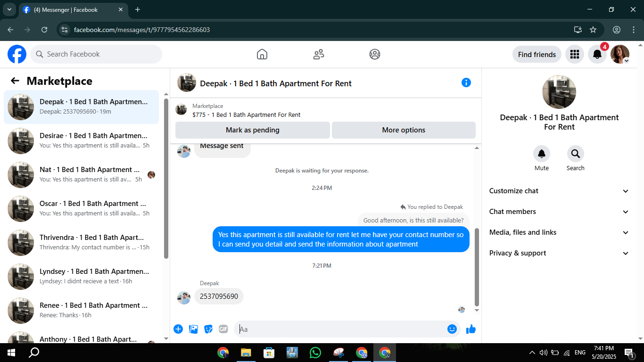Open the Desirae conversation
This screenshot has width=644, height=362.
point(81,141)
